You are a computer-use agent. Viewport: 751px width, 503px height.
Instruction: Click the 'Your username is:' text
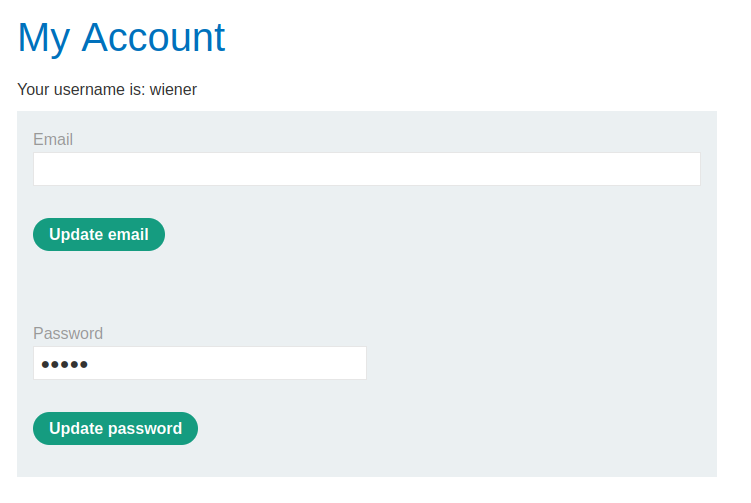click(x=81, y=90)
